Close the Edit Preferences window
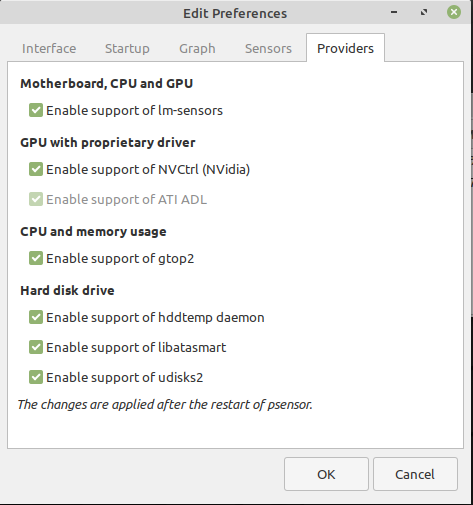This screenshot has height=505, width=473. pos(454,12)
